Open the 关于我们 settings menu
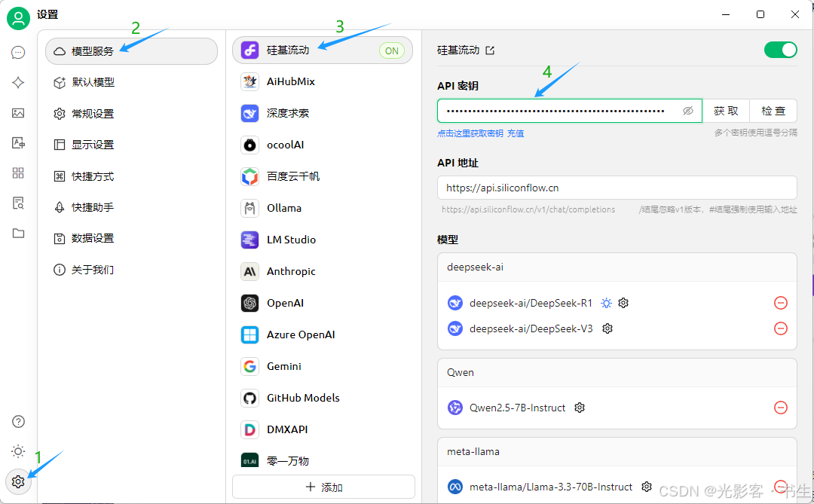814x504 pixels. [x=131, y=270]
